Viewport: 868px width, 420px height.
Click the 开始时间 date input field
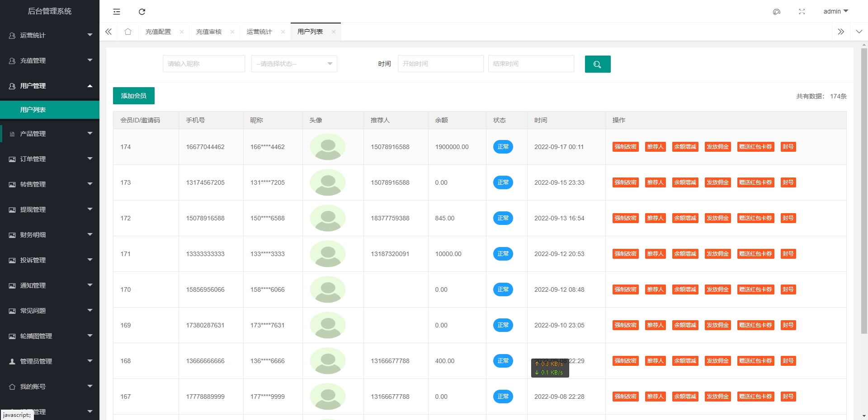pos(440,64)
